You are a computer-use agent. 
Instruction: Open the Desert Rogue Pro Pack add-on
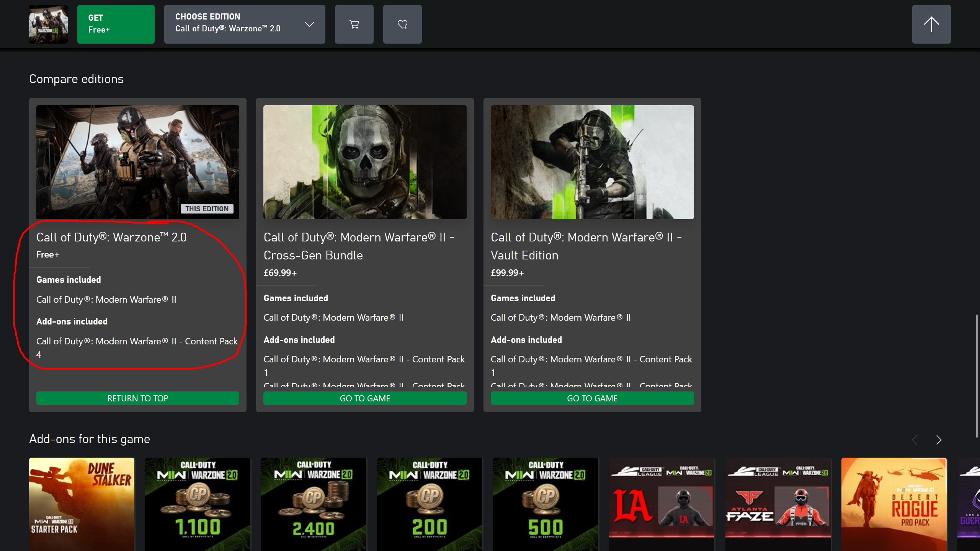894,504
